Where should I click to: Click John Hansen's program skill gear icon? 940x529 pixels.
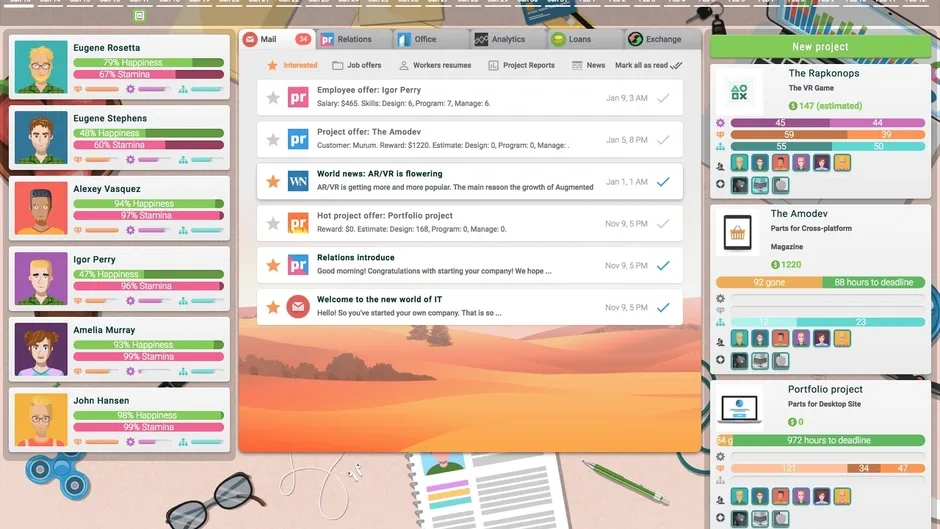pos(130,442)
